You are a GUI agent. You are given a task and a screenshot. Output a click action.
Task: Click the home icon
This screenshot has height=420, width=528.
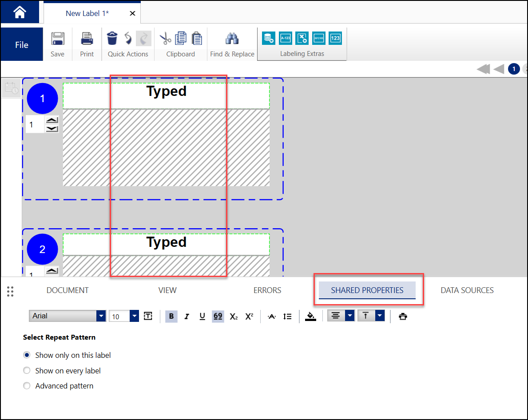(20, 12)
